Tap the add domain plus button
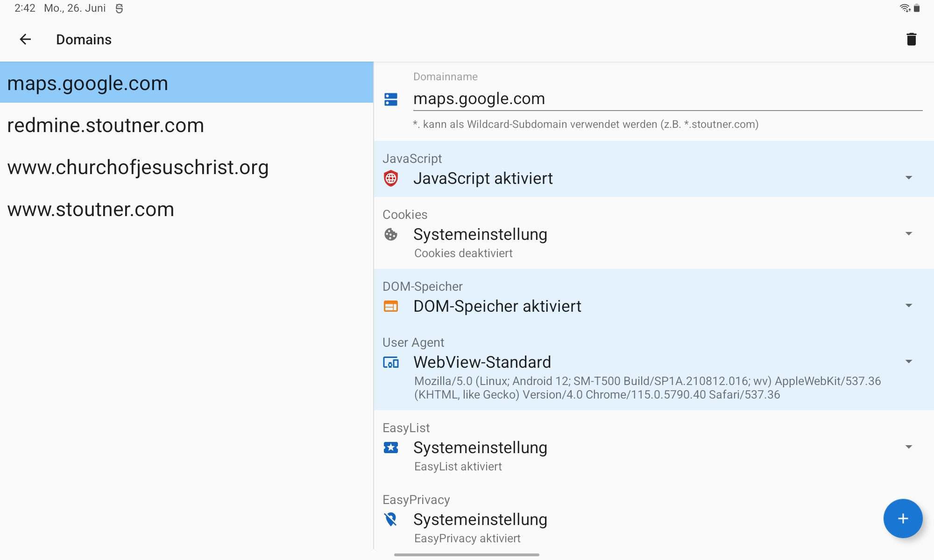934x560 pixels. tap(902, 518)
